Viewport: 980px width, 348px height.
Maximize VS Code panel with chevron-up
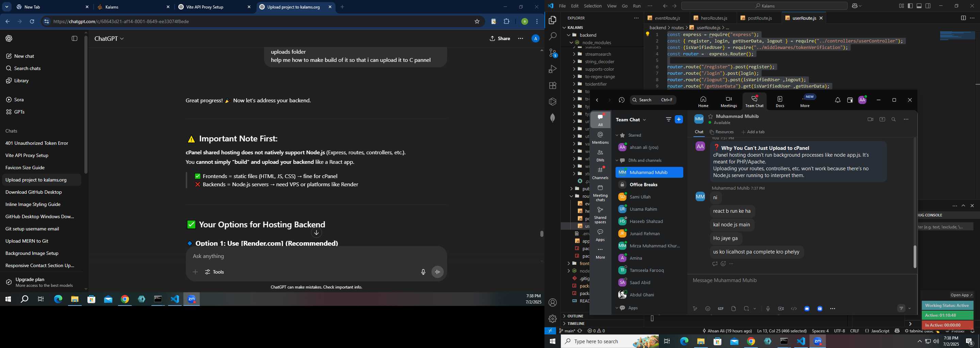pyautogui.click(x=963, y=206)
